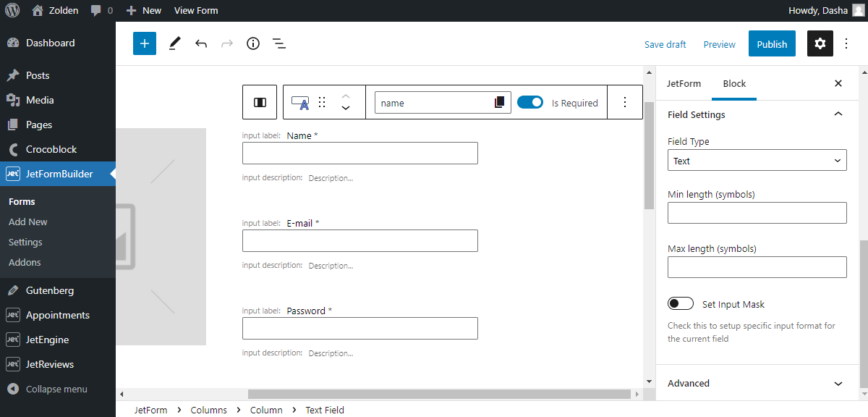The image size is (868, 417).
Task: Open the Details info icon
Action: (252, 43)
